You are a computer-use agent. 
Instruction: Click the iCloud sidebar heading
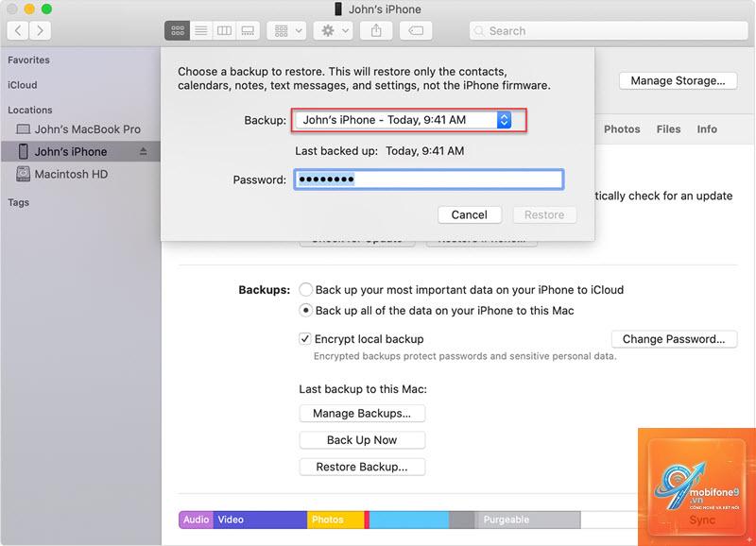point(22,85)
